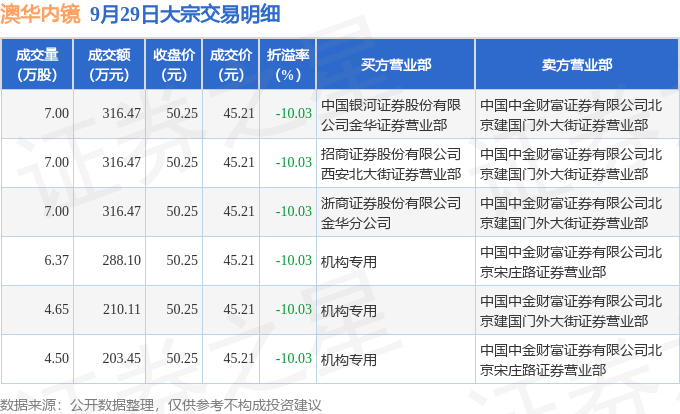Click -10.03 discount in the 浙商证券 row
The height and width of the screenshot is (414, 680).
point(294,212)
